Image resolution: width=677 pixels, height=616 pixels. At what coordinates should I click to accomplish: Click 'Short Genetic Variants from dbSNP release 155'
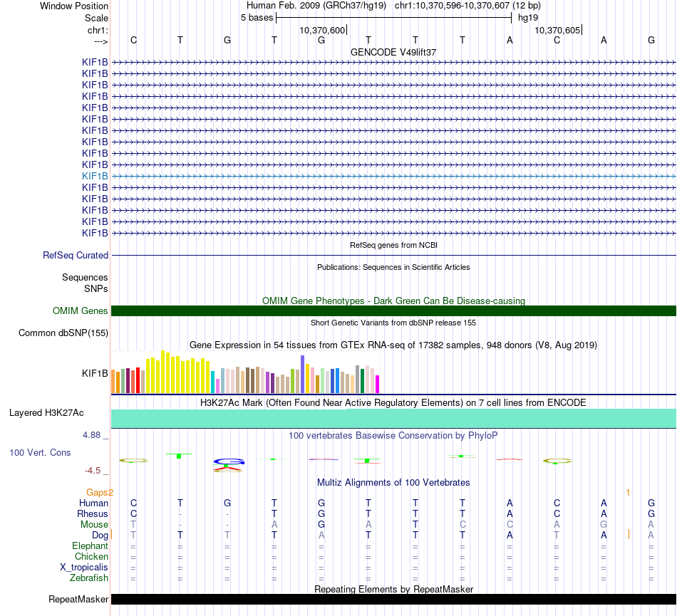click(393, 323)
